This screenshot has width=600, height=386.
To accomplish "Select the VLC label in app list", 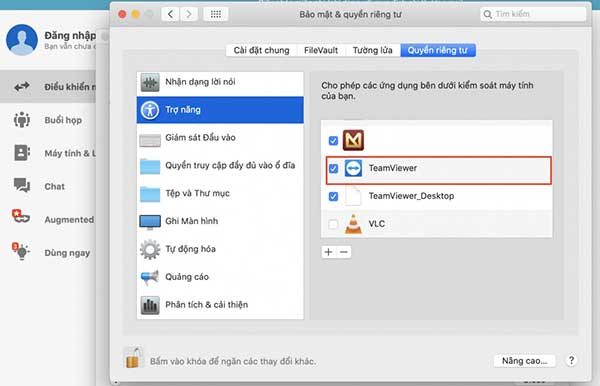I will pyautogui.click(x=377, y=224).
